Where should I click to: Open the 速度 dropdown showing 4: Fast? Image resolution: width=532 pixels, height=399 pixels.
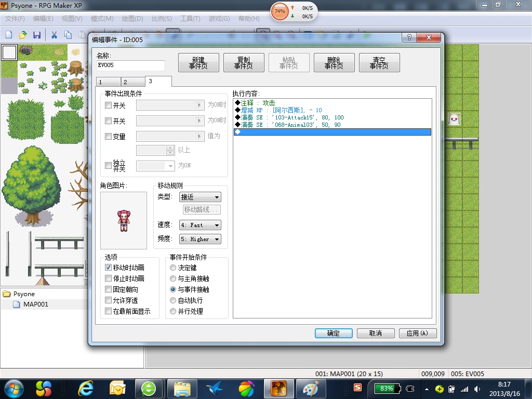200,225
